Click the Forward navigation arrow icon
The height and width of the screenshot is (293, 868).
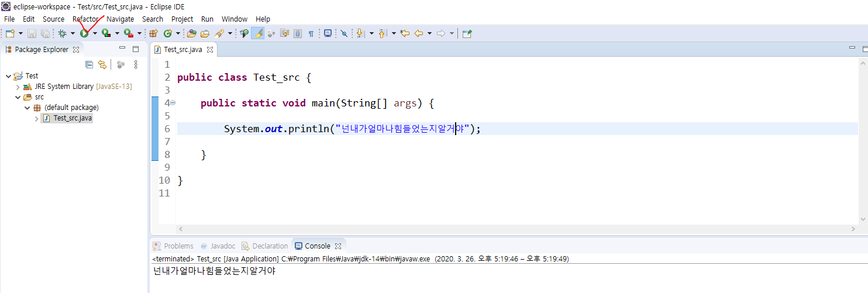pyautogui.click(x=441, y=33)
